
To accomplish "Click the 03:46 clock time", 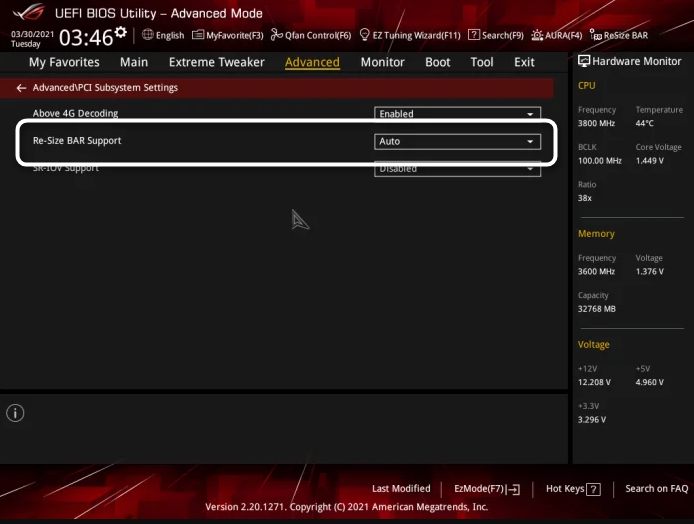I will (x=86, y=38).
